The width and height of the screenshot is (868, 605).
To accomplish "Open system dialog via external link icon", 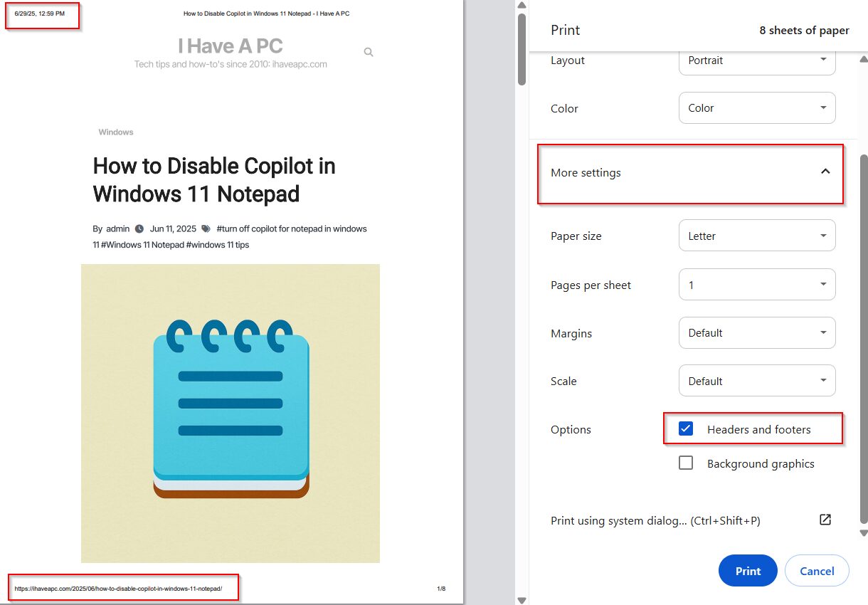I will [825, 520].
